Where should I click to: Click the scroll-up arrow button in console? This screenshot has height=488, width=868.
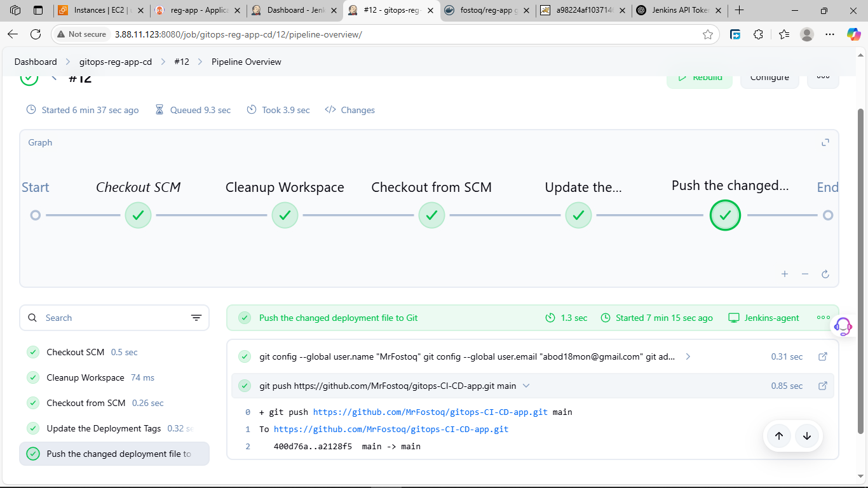[779, 436]
